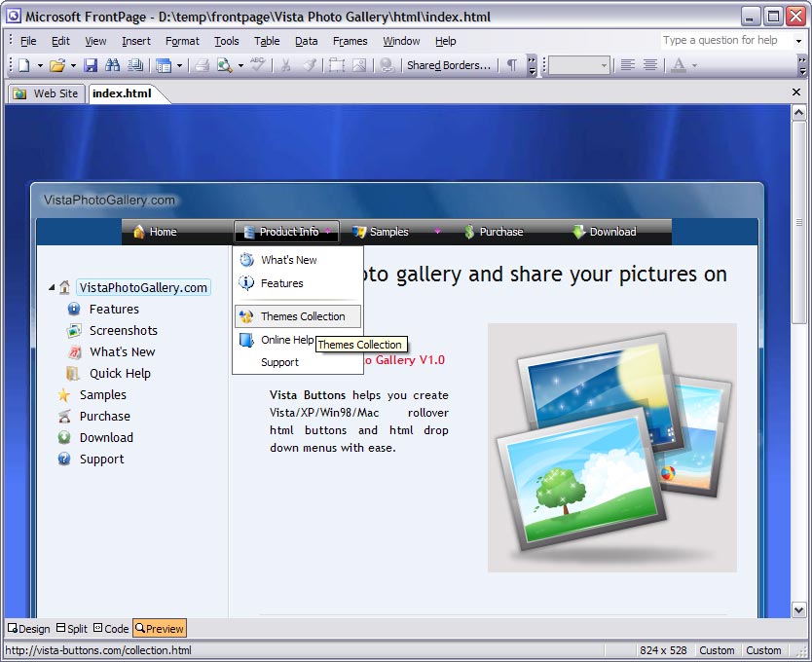812x662 pixels.
Task: Click the icon beside Screenshots in sidebar
Action: point(75,330)
